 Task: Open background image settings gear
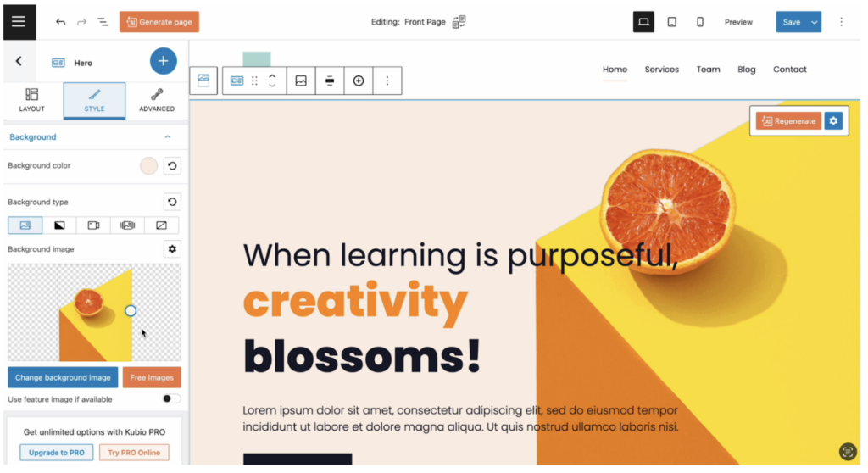point(172,249)
